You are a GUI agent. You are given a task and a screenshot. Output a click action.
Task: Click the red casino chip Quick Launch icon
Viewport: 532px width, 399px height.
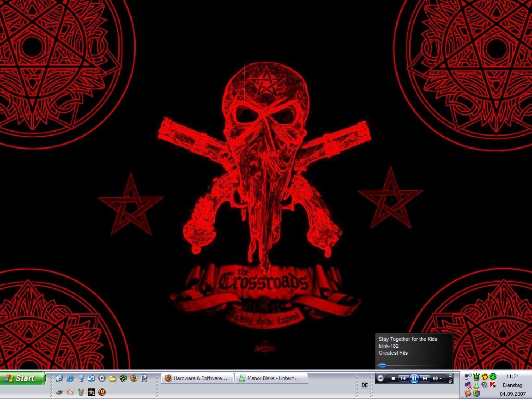(x=102, y=392)
